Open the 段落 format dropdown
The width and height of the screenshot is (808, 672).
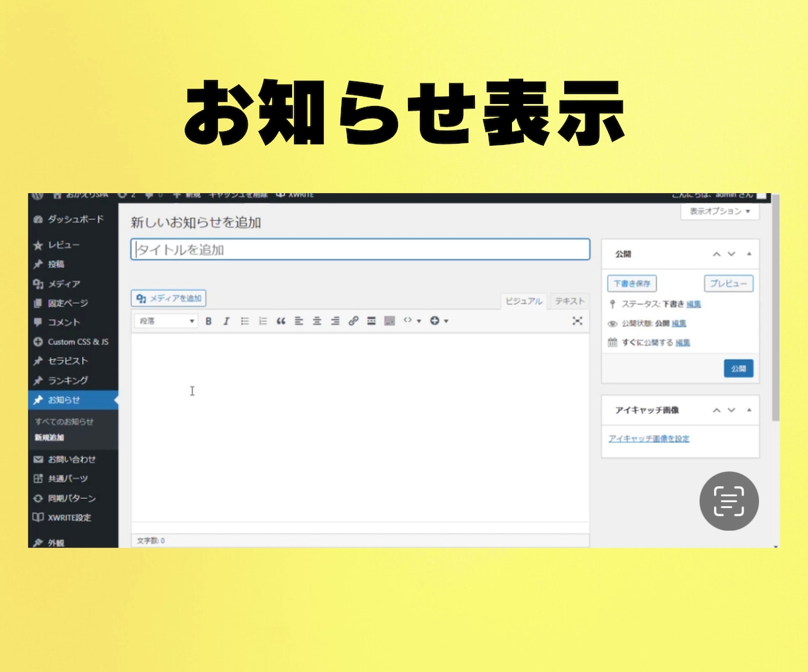point(166,321)
